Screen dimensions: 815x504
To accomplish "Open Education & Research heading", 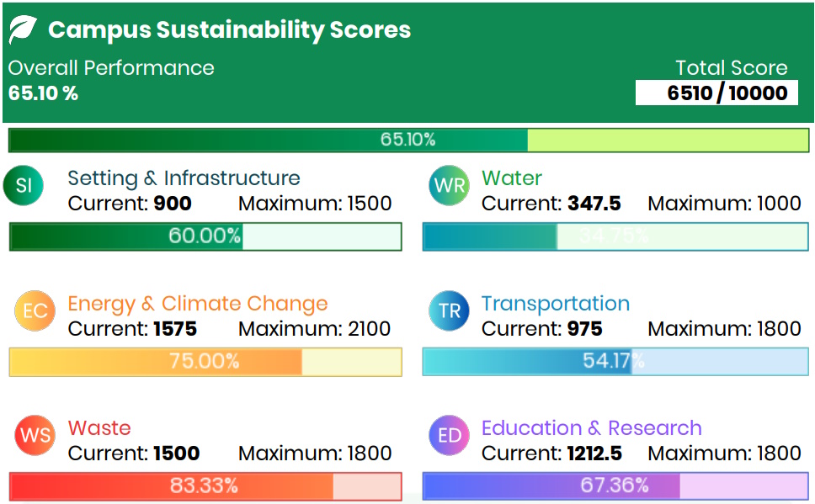I will (x=591, y=428).
